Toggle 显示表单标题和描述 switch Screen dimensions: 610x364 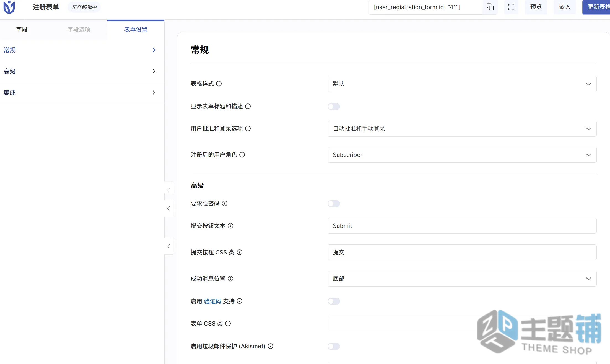[x=334, y=106]
